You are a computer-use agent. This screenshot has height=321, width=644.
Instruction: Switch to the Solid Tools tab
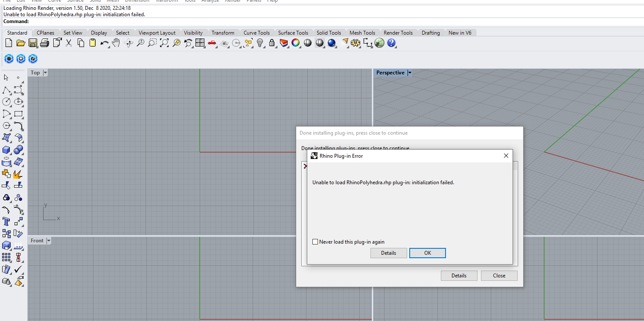click(x=329, y=33)
